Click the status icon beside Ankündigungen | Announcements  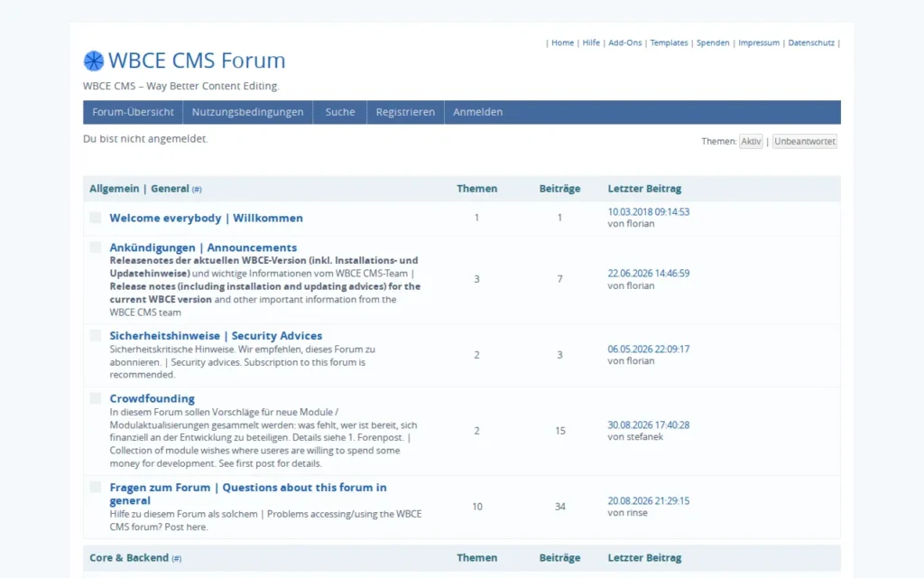[x=96, y=247]
